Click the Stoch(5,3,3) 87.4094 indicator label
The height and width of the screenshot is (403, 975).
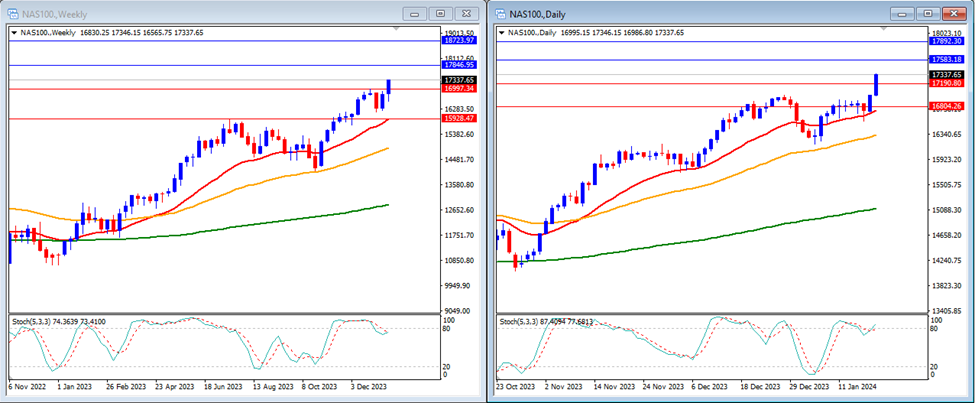click(x=547, y=322)
